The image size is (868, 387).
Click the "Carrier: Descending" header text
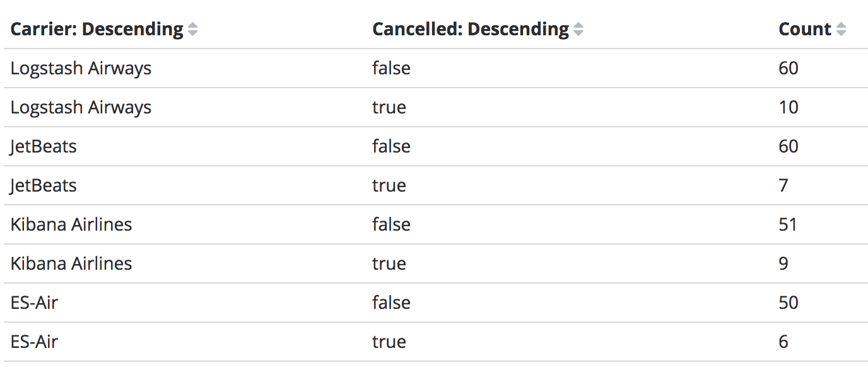pos(97,30)
